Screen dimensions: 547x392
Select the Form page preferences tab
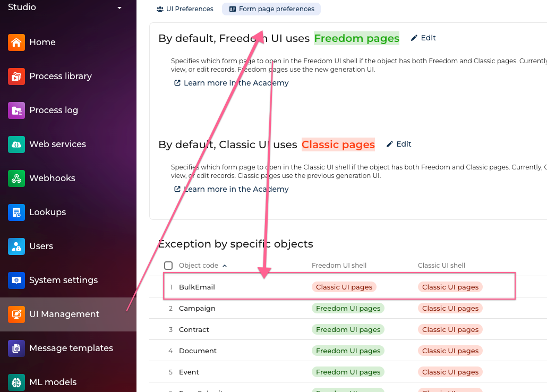tap(271, 9)
